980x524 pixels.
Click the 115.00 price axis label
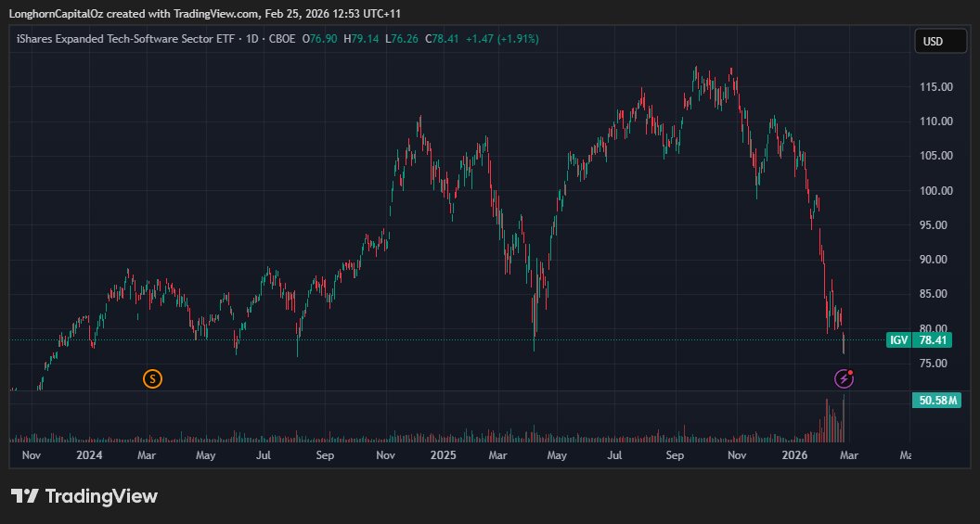pos(935,87)
